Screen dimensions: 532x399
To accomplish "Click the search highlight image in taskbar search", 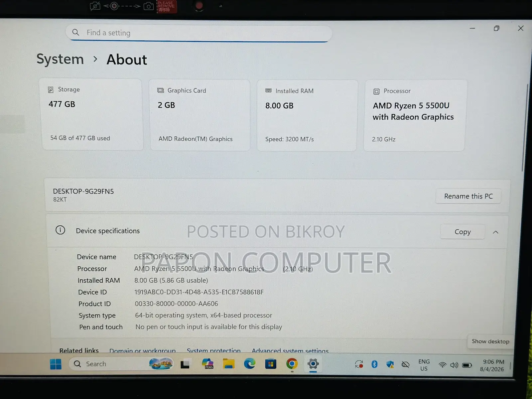I will pos(161,364).
